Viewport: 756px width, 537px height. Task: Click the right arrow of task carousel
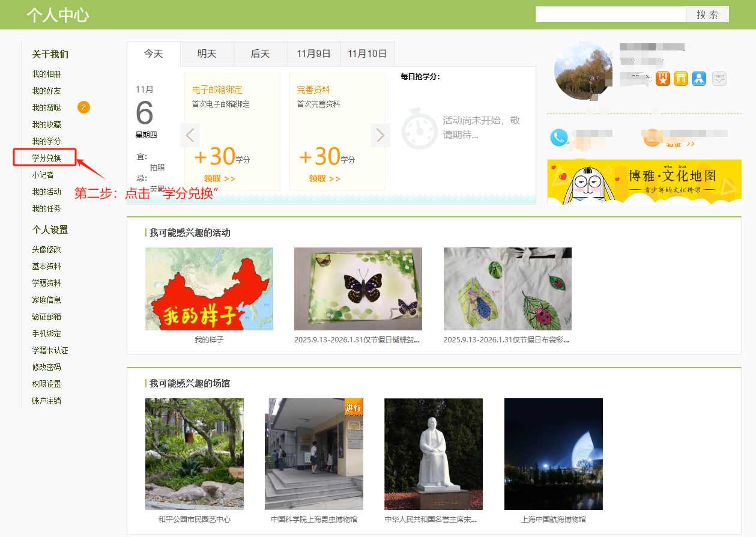380,136
